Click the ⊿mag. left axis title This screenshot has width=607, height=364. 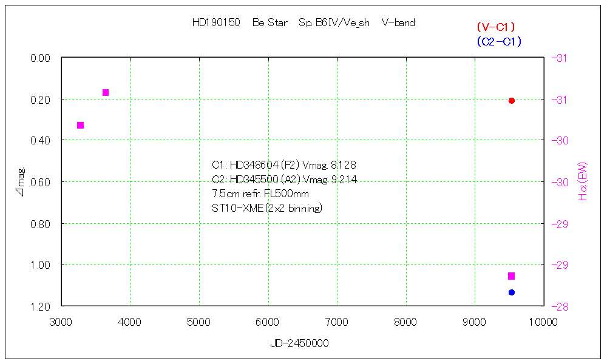click(x=20, y=181)
